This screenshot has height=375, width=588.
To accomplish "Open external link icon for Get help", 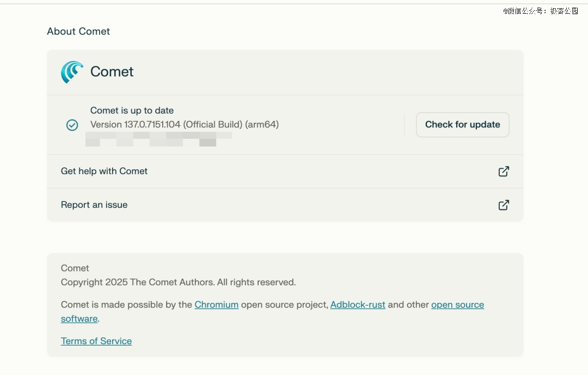I will point(504,171).
